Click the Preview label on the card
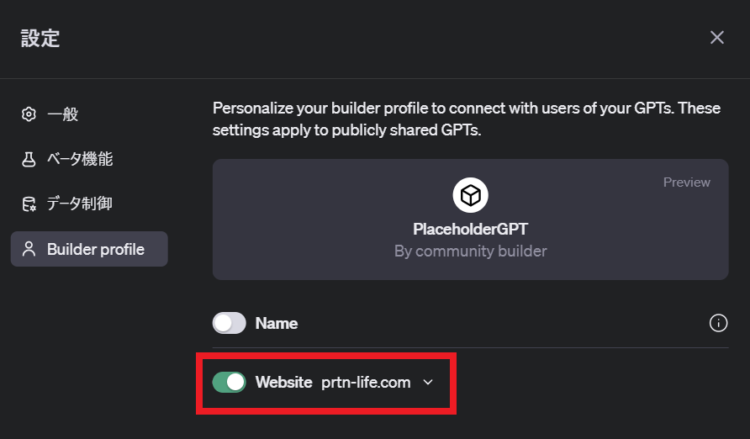 pyautogui.click(x=686, y=182)
